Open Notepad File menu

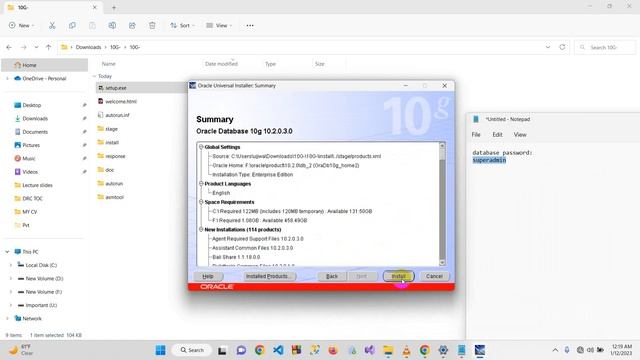476,135
